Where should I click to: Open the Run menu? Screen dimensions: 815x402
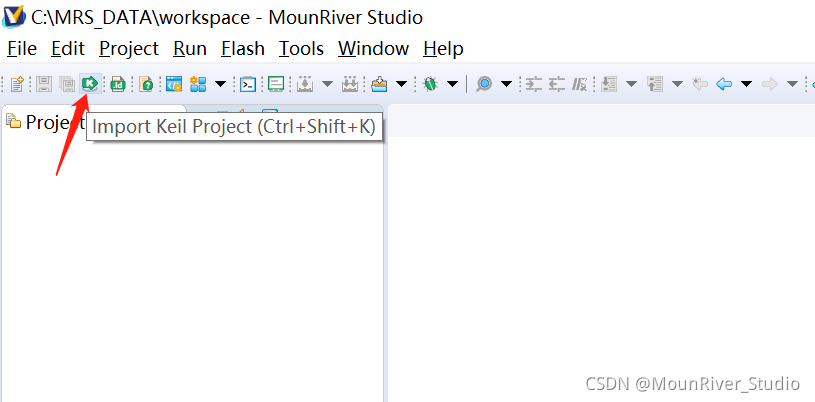tap(190, 49)
